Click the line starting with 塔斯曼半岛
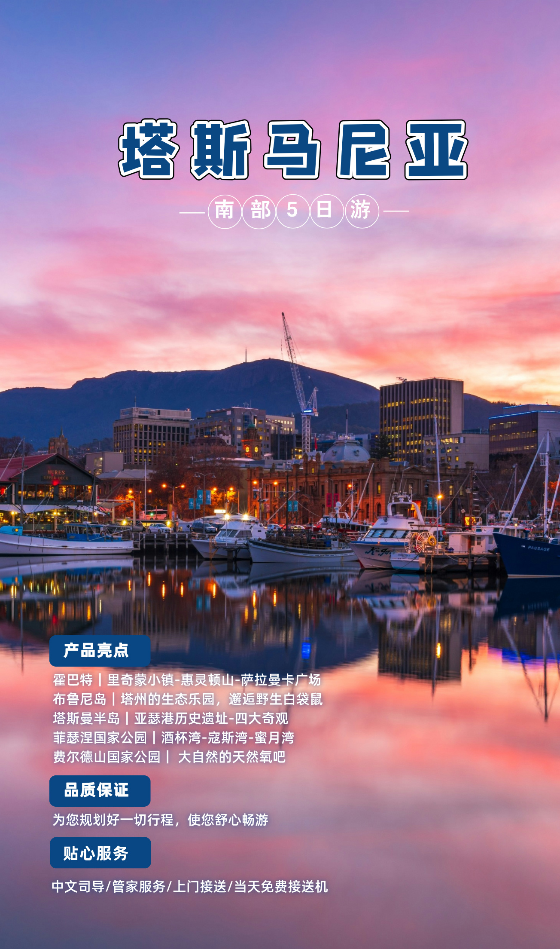560x949 pixels. pyautogui.click(x=170, y=719)
